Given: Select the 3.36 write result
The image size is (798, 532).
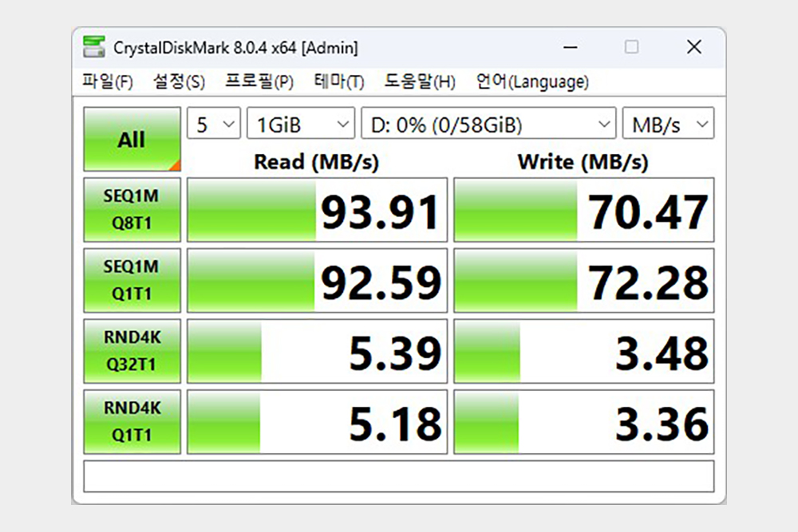Looking at the screenshot, I should pyautogui.click(x=584, y=422).
